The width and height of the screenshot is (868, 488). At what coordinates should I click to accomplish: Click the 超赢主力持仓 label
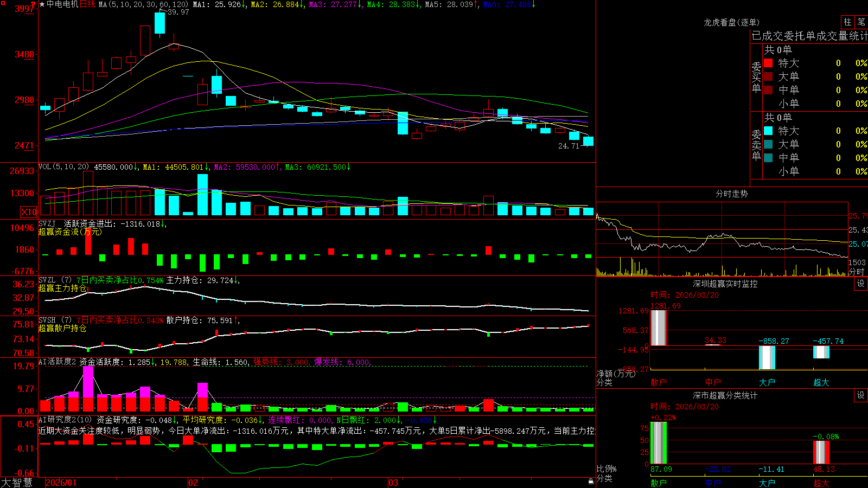click(x=62, y=288)
